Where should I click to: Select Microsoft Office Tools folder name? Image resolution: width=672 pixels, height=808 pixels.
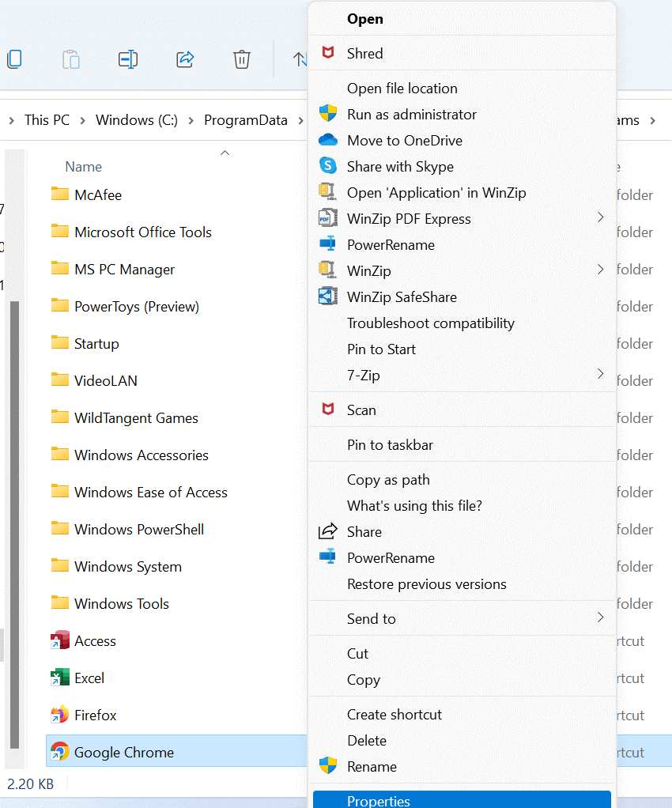[143, 232]
